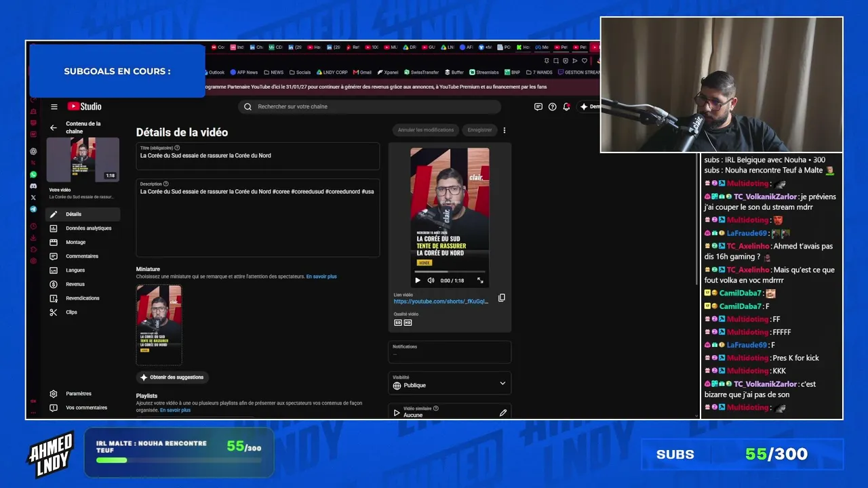Open X (Twitter) from the browser sidebar

[33, 197]
